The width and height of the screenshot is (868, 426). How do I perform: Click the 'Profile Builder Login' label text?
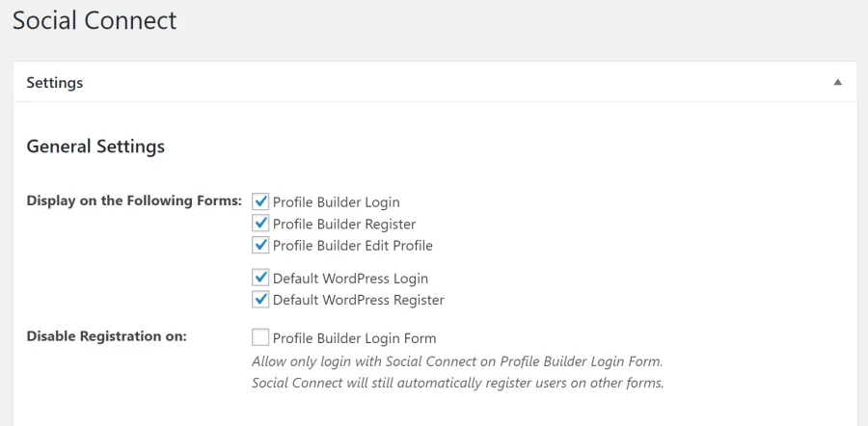[336, 202]
